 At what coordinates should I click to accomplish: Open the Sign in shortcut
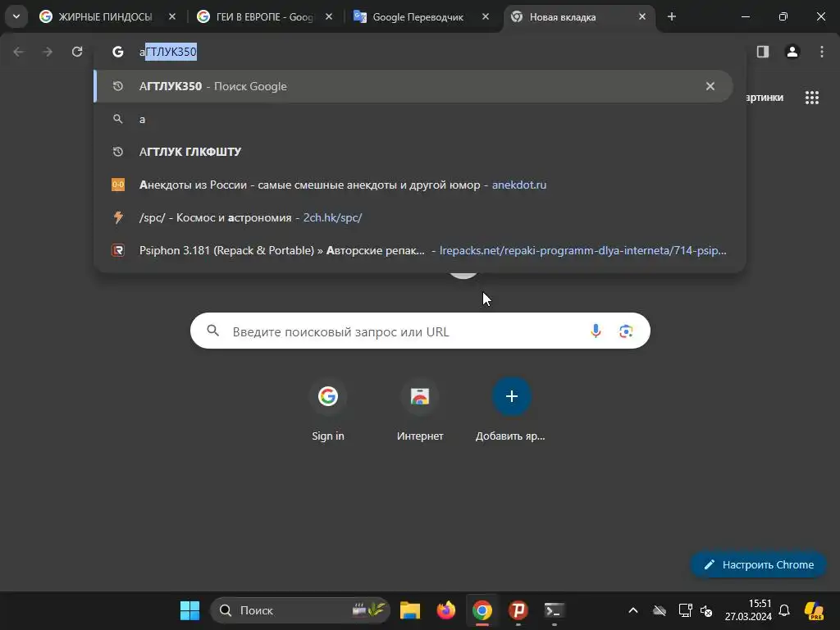pos(328,411)
